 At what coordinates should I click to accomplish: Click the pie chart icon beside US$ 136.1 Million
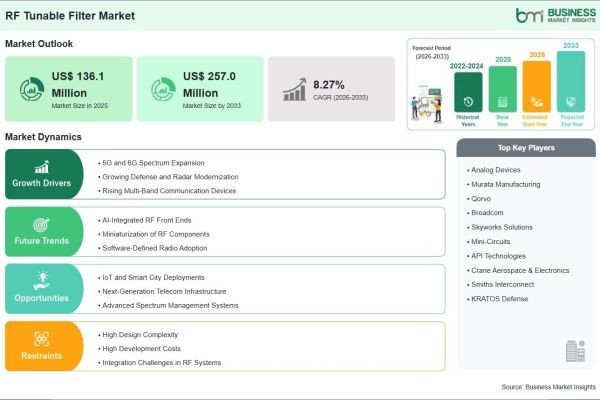coord(32,90)
